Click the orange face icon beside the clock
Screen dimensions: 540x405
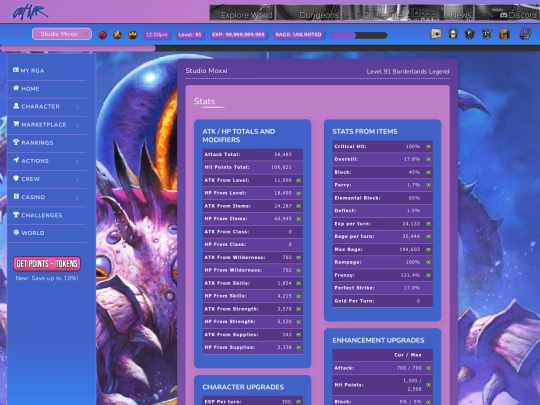tap(133, 35)
